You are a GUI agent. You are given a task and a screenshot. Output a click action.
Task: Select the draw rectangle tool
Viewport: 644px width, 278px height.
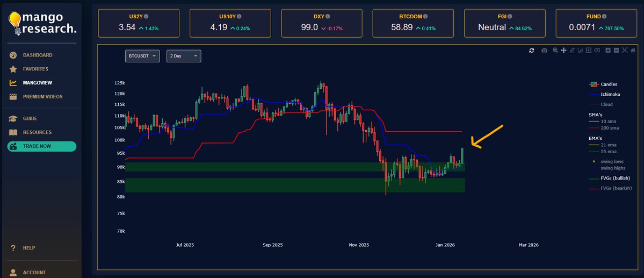589,50
